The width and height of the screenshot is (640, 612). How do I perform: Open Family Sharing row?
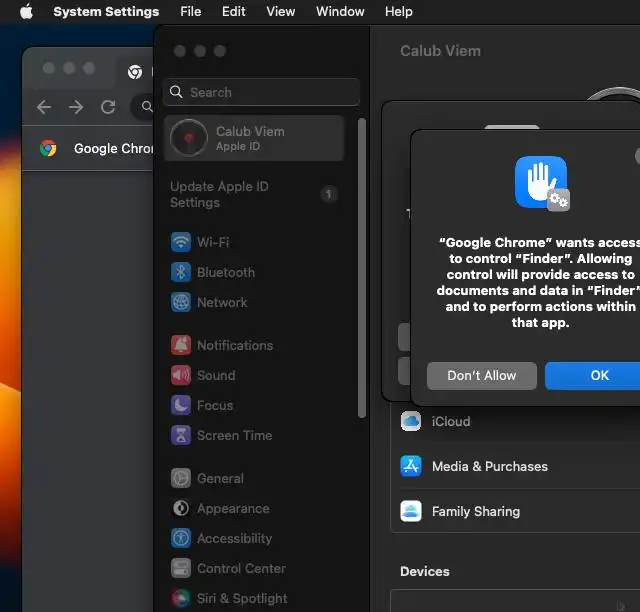click(515, 511)
